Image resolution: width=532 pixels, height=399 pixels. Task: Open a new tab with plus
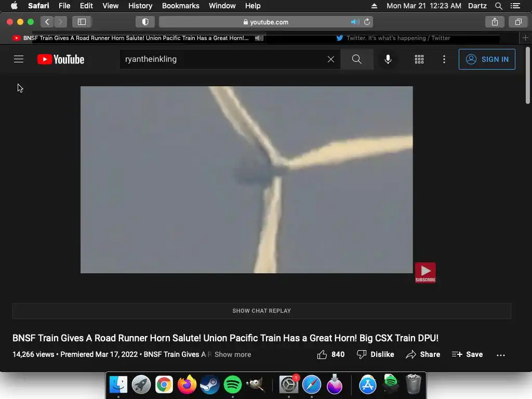click(x=525, y=38)
